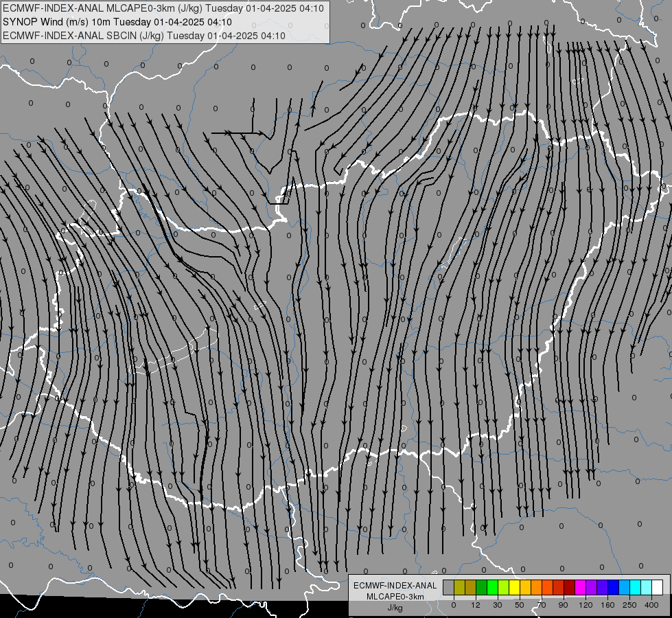Click the purple swatch next to magenta
672x618 pixels.
click(x=592, y=587)
